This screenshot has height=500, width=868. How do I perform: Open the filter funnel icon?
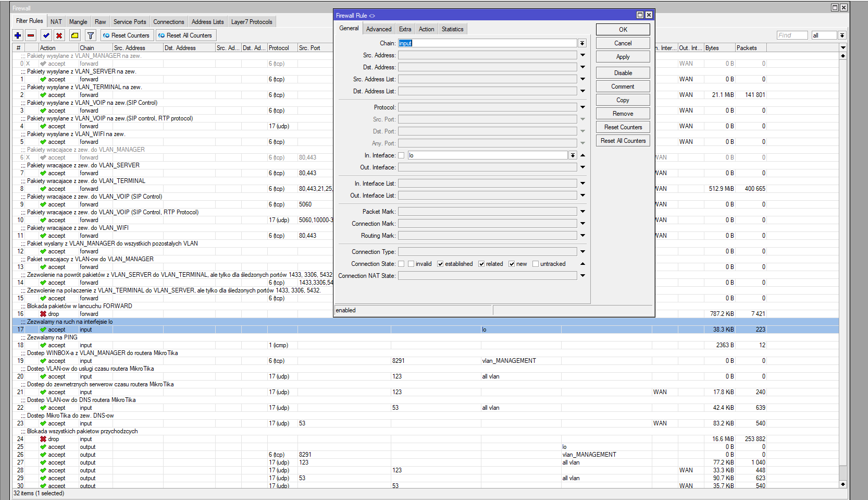pyautogui.click(x=91, y=35)
